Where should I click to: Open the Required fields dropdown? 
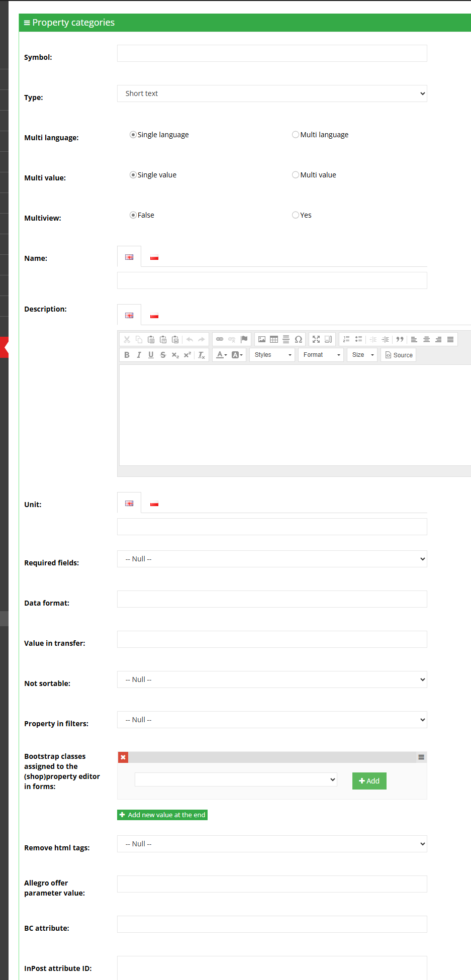pyautogui.click(x=272, y=559)
